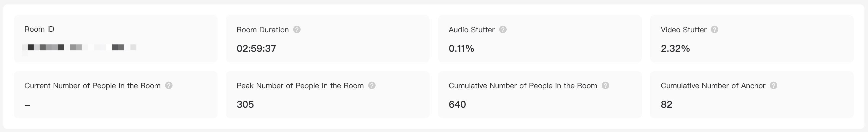The image size is (868, 132).
Task: Click help icon for Cumulative Number of People
Action: coord(606,86)
